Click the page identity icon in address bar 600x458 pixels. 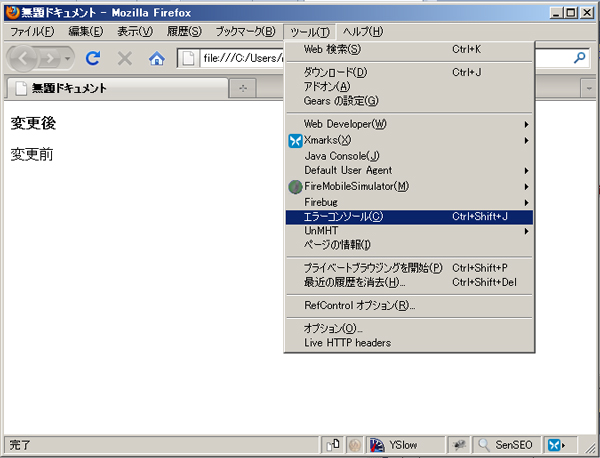pos(188,59)
